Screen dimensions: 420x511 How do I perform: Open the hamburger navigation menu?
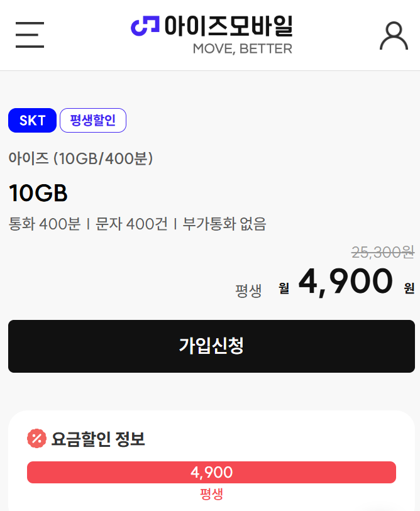click(x=29, y=35)
